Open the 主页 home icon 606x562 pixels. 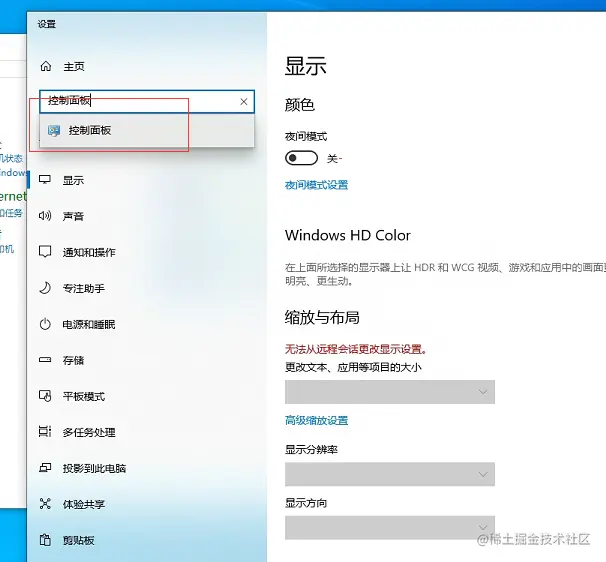46,66
